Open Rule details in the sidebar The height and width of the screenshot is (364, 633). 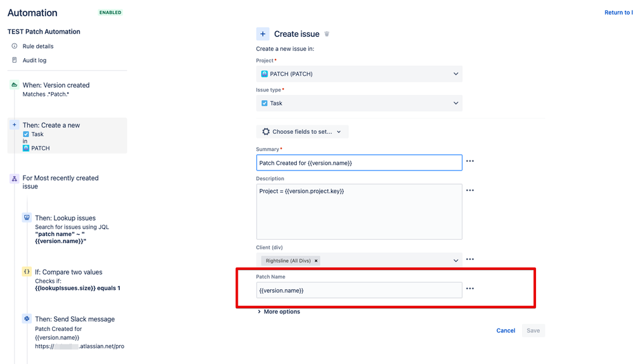point(38,46)
